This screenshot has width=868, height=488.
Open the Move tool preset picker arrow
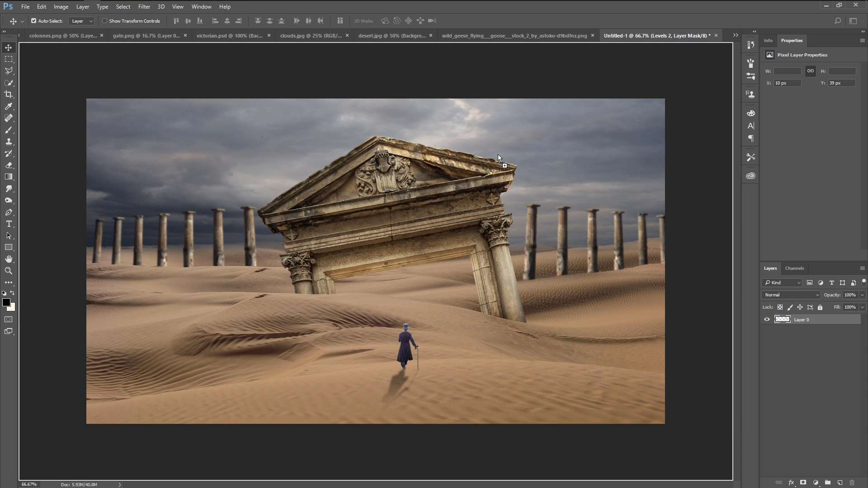(x=22, y=21)
